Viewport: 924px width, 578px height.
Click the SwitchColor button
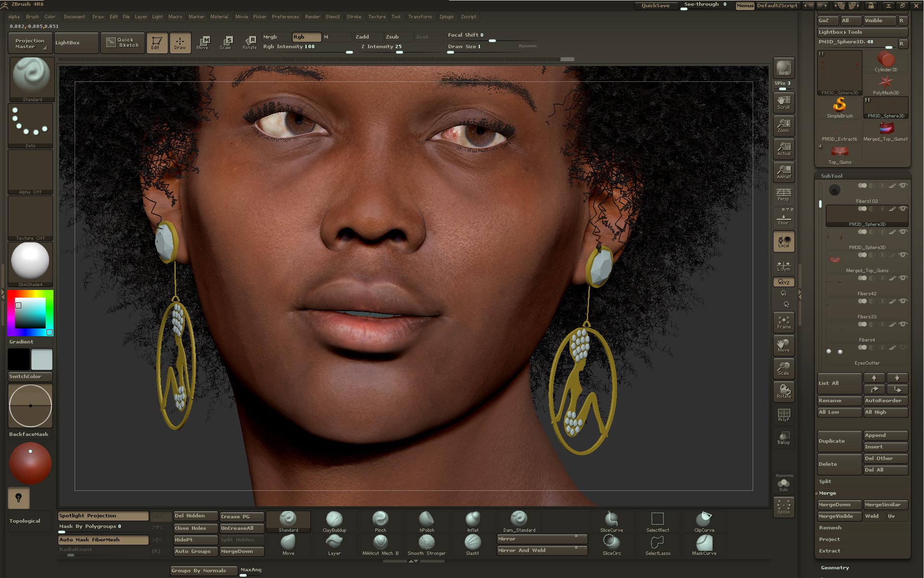tap(30, 377)
